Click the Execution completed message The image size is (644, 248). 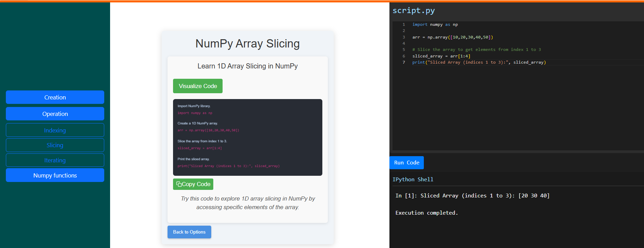tap(427, 213)
